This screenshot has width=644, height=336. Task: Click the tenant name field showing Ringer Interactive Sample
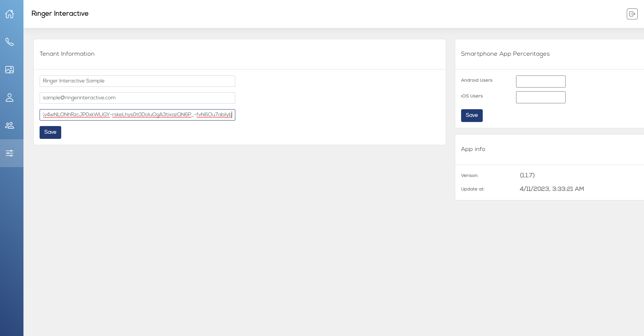tap(137, 81)
